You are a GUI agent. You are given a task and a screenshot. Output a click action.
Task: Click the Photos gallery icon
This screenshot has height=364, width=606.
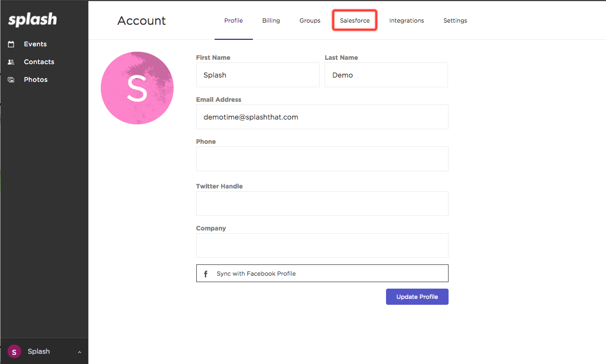pos(11,80)
